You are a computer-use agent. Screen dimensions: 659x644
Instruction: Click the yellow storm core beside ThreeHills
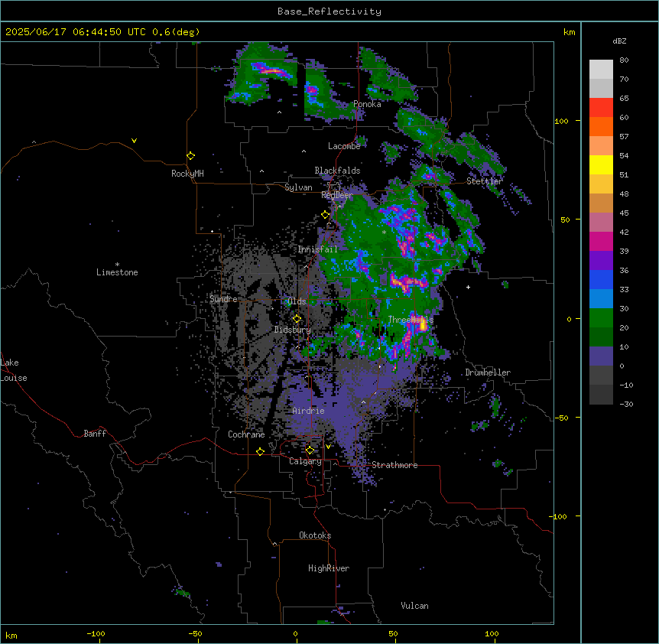click(422, 324)
